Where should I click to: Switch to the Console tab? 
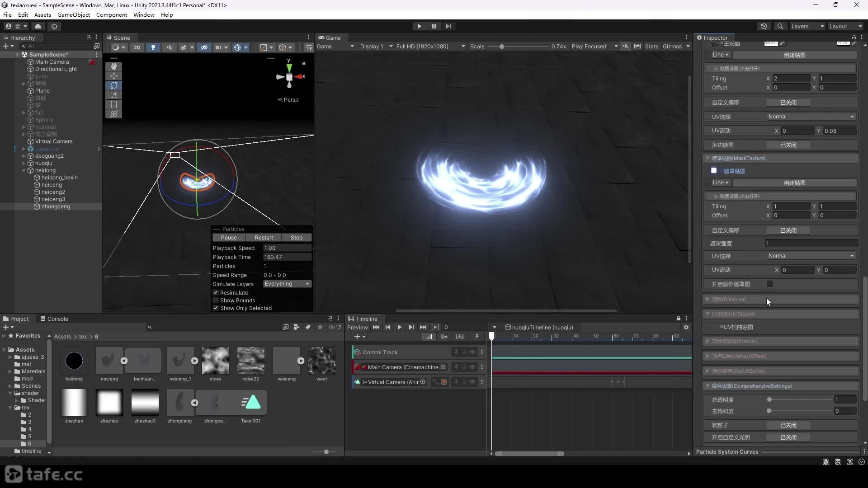point(54,319)
